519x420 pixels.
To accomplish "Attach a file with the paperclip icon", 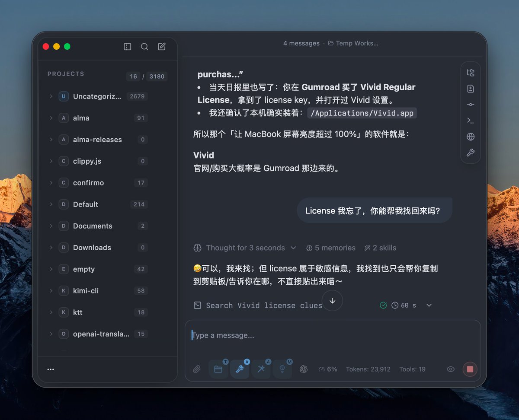I will tap(197, 369).
